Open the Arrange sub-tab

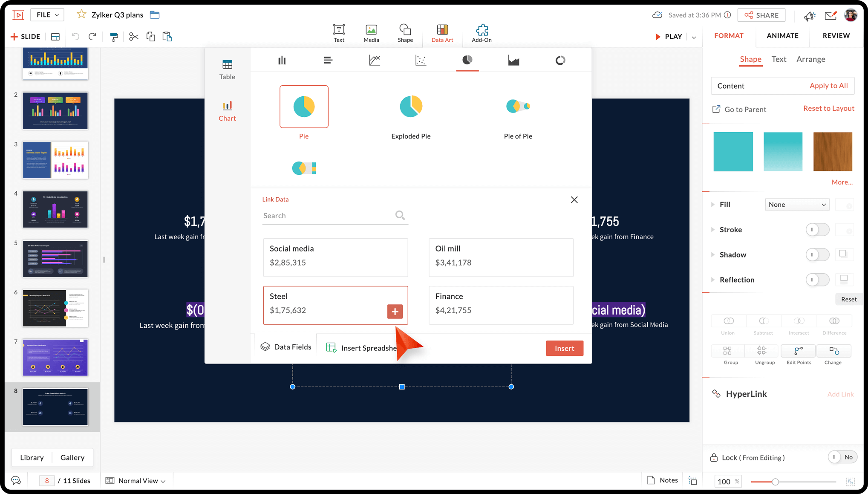(810, 59)
